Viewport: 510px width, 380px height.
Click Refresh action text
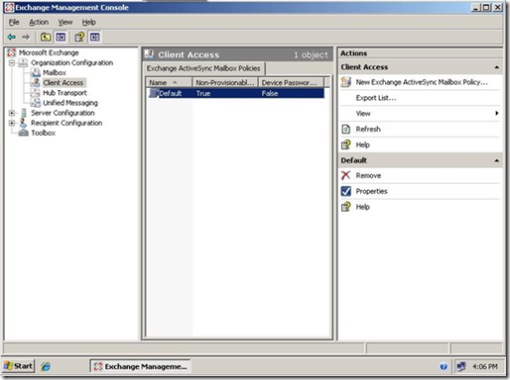coord(368,129)
